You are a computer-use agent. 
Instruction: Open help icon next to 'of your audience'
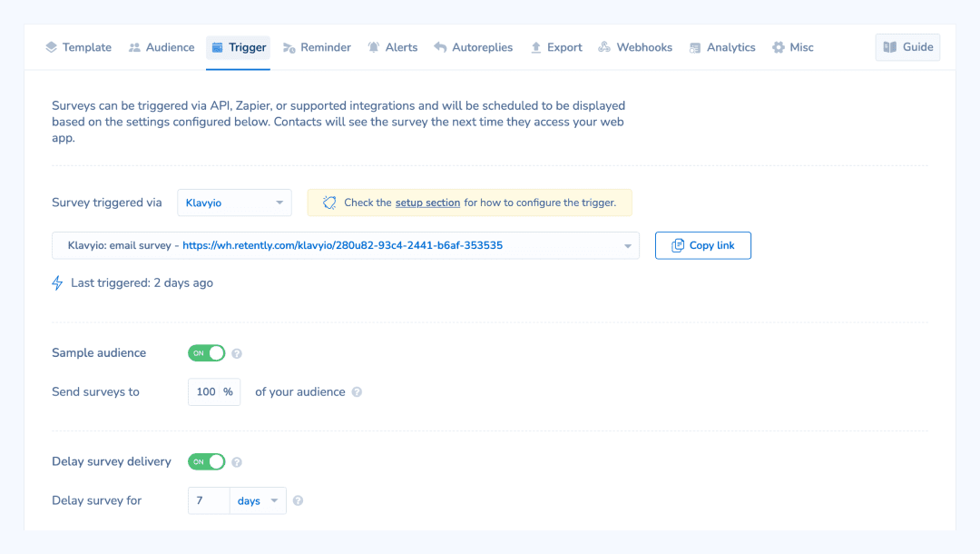pyautogui.click(x=357, y=392)
